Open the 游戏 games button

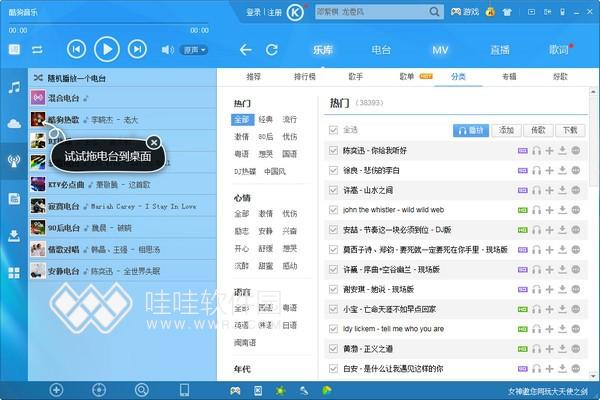[x=465, y=12]
